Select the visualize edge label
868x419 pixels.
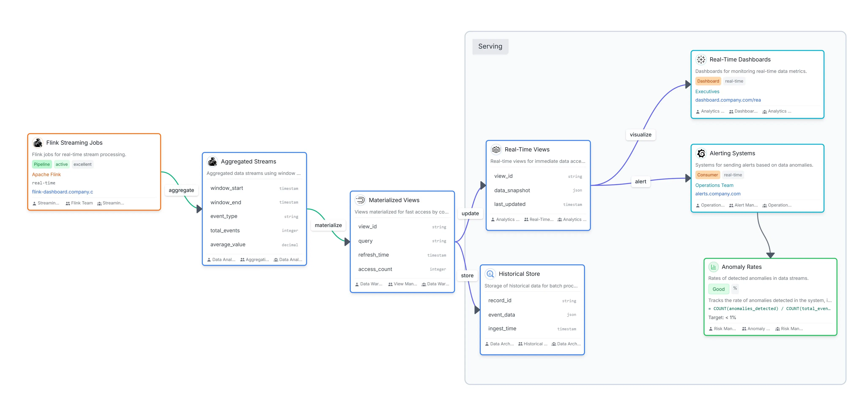point(641,135)
